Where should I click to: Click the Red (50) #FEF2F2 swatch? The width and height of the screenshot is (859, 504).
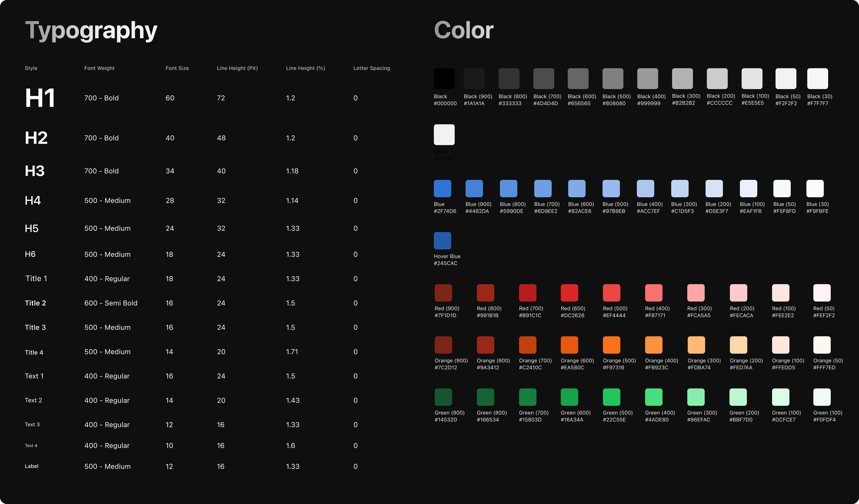(x=822, y=293)
